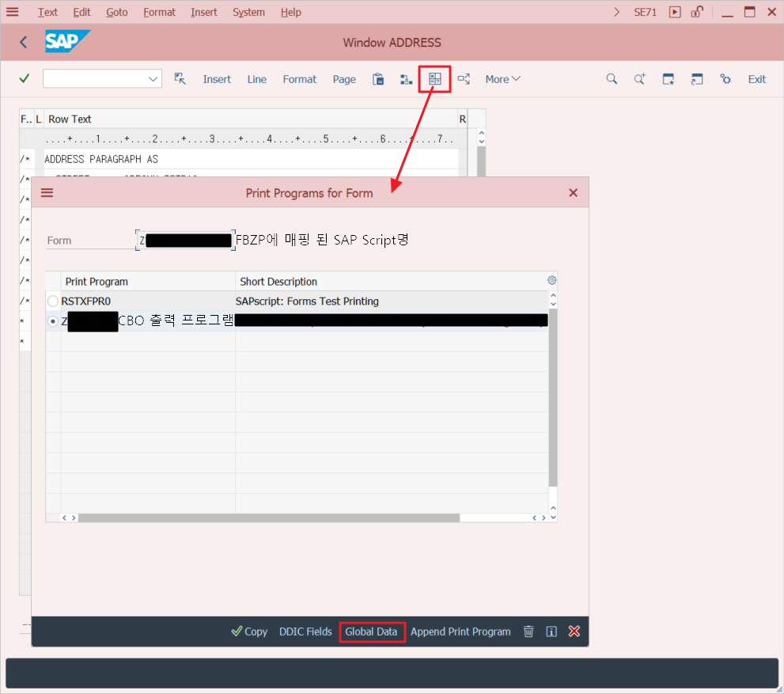Image resolution: width=784 pixels, height=694 pixels.
Task: Click the dialog table horizontal scrollbar
Action: click(x=269, y=518)
